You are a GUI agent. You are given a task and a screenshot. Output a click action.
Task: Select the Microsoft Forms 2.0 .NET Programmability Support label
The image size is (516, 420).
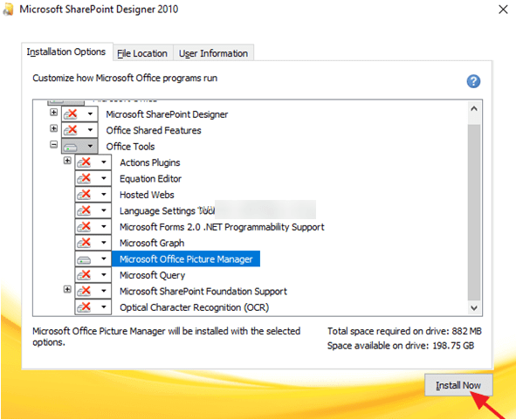point(222,227)
